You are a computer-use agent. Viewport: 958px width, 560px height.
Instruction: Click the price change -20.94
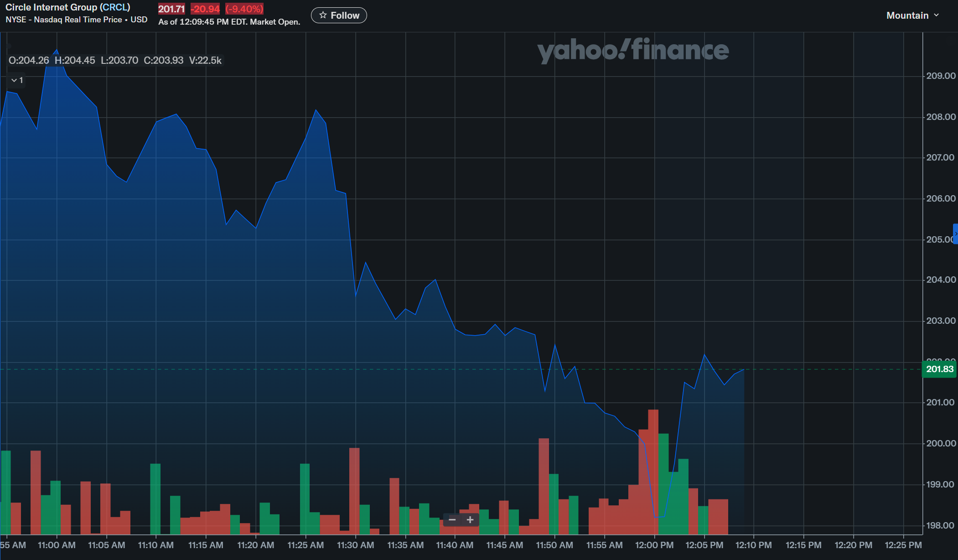[x=205, y=9]
